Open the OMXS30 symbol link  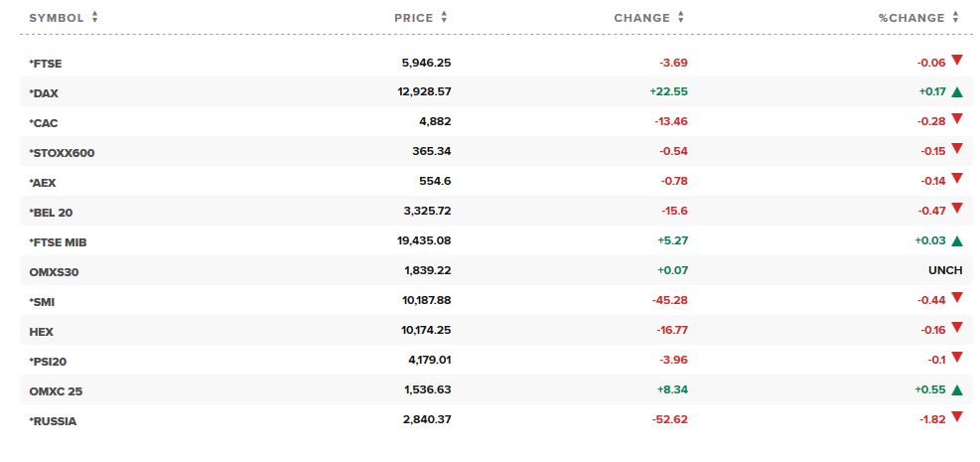click(54, 272)
